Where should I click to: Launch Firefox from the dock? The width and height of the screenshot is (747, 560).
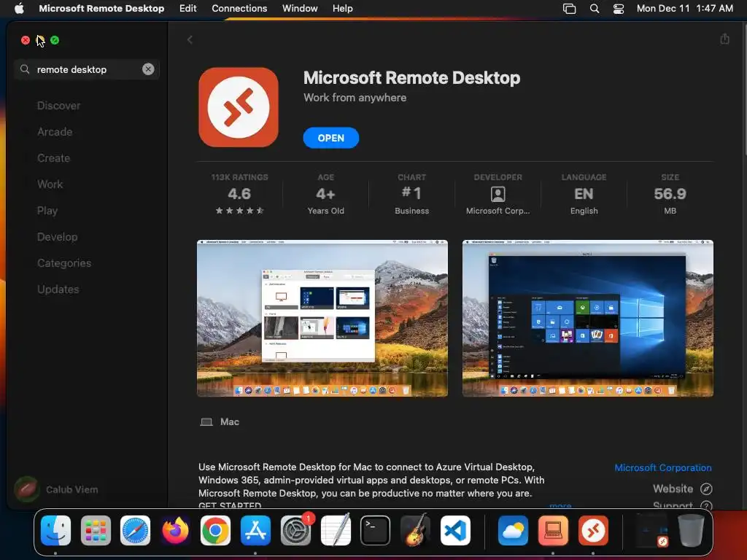175,530
